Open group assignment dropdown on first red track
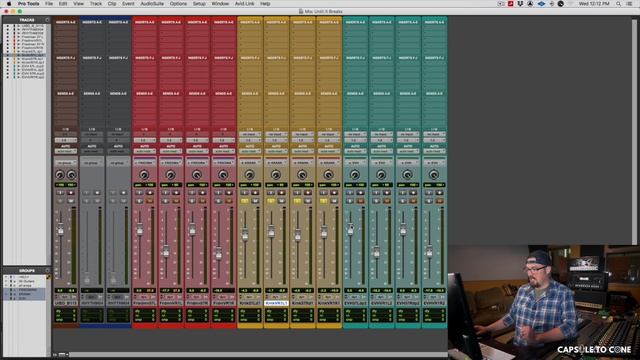 (x=144, y=163)
